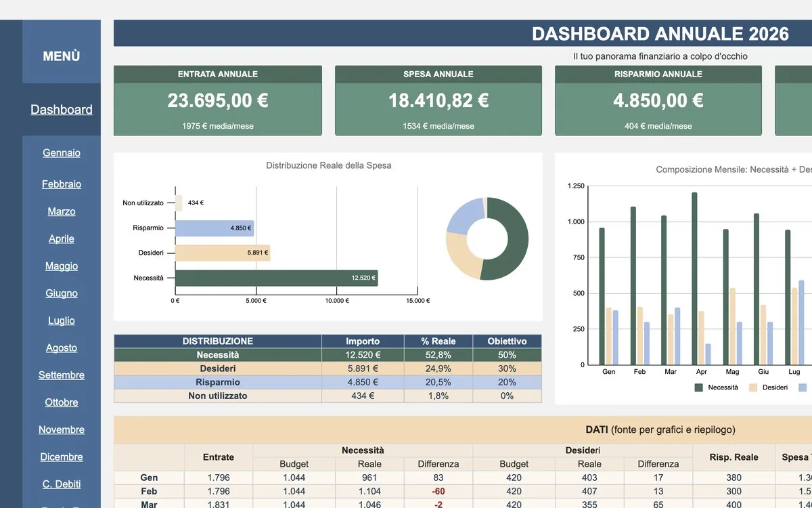Select the 24,9% cell

pyautogui.click(x=438, y=368)
